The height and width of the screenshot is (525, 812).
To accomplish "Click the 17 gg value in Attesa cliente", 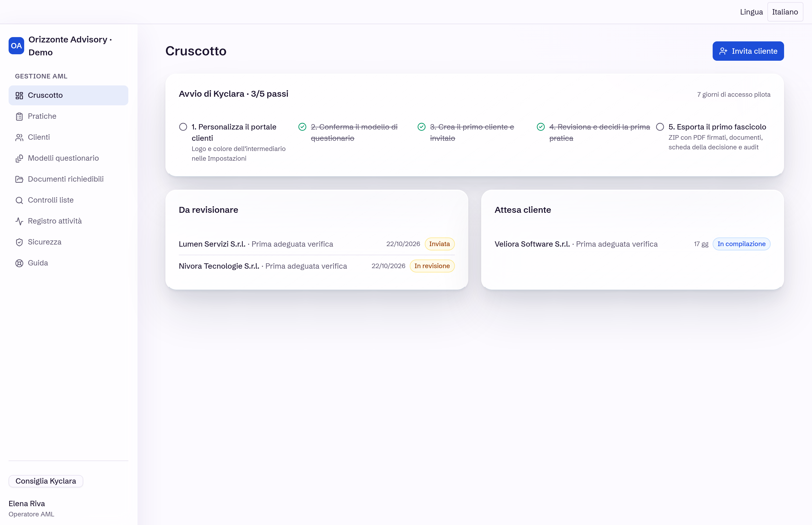I will 701,244.
